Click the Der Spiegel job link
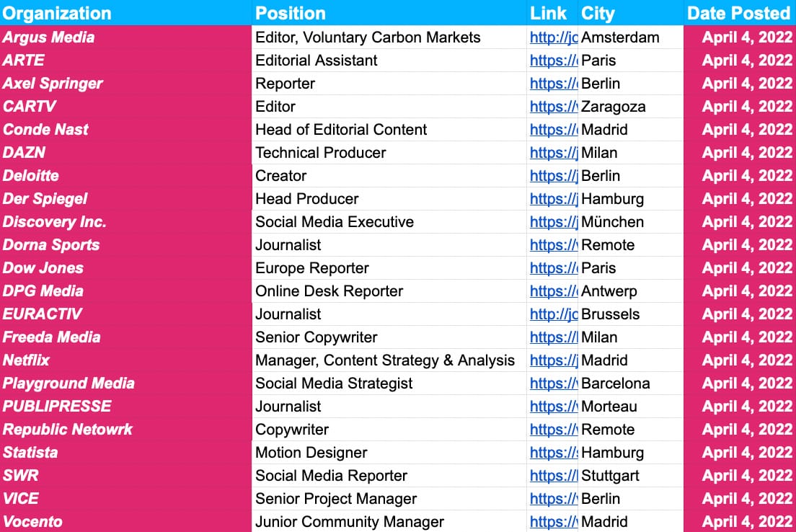Image resolution: width=796 pixels, height=532 pixels. (x=553, y=199)
